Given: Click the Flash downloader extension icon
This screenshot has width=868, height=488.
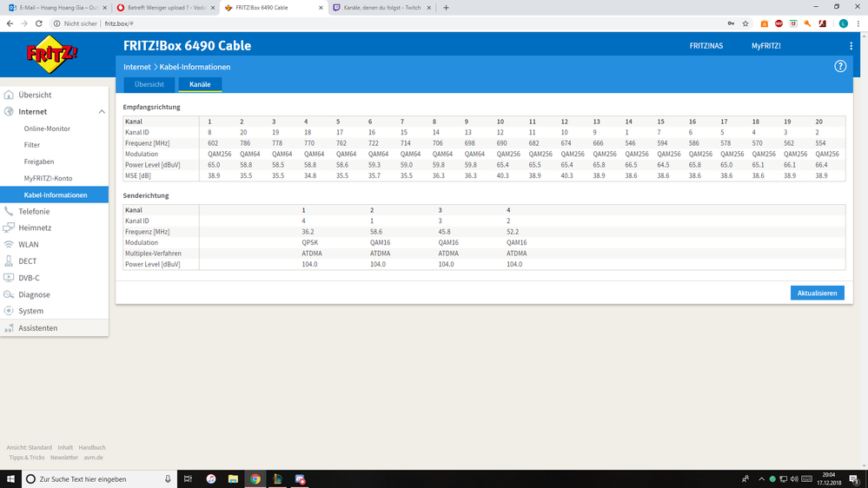Looking at the screenshot, I should coord(823,23).
